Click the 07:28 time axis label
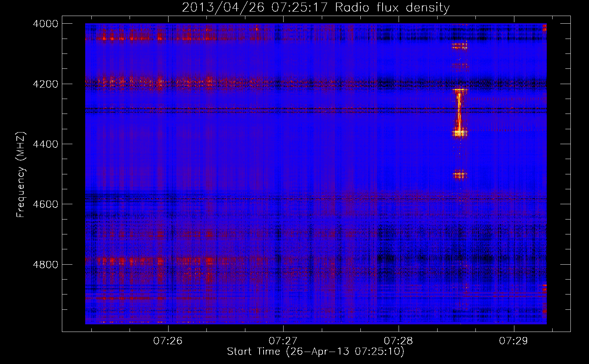Image resolution: width=589 pixels, height=364 pixels. click(399, 341)
